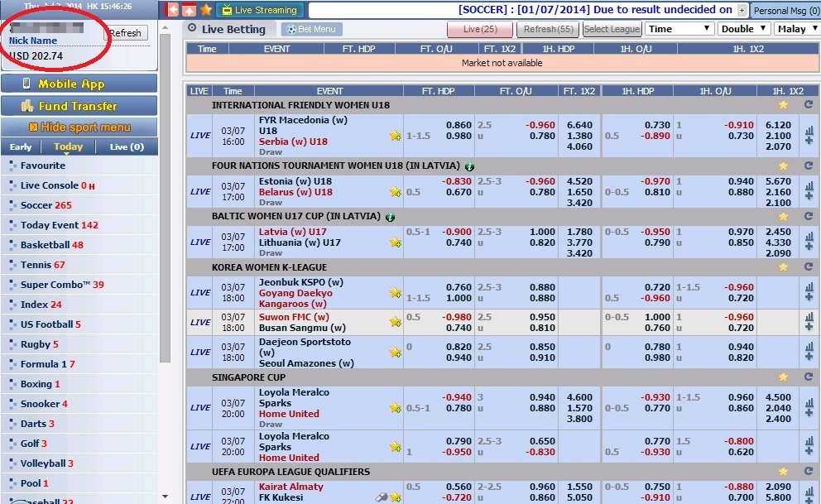Open statistics icon for Daejeon Sportstoto match
Viewport: 821px width, 504px height.
point(809,347)
